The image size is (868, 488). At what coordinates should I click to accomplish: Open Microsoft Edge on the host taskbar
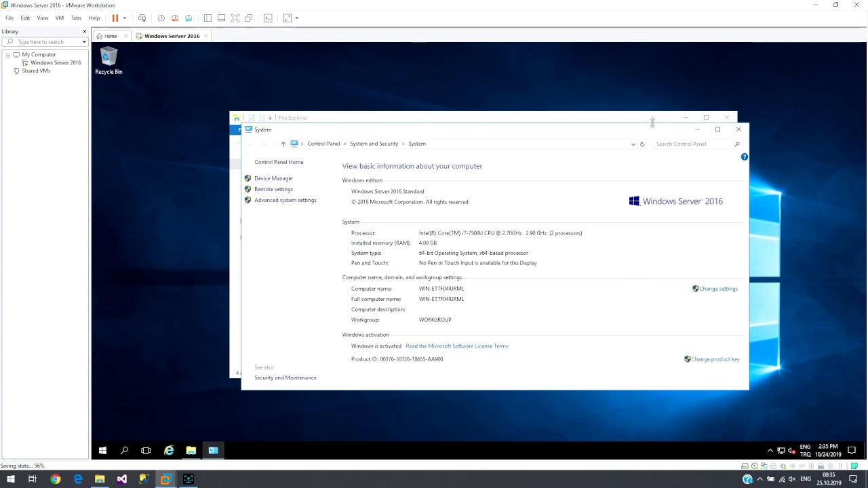click(x=78, y=479)
